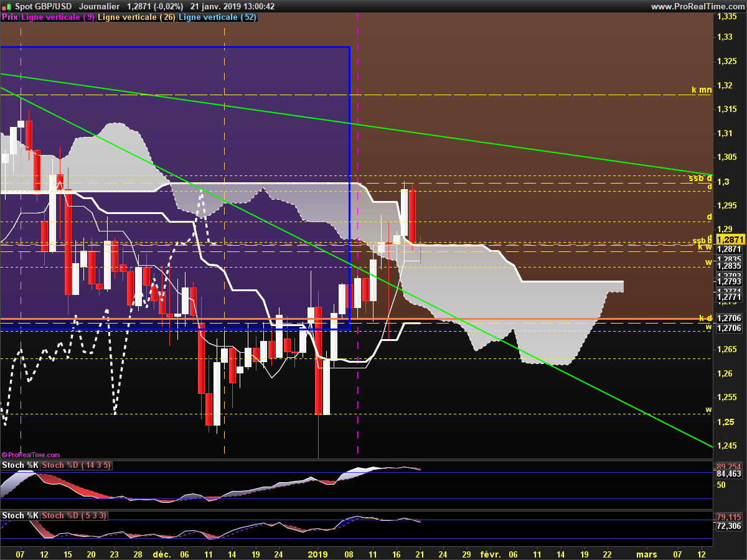Select the Ligne verticale (52) label

(217, 17)
